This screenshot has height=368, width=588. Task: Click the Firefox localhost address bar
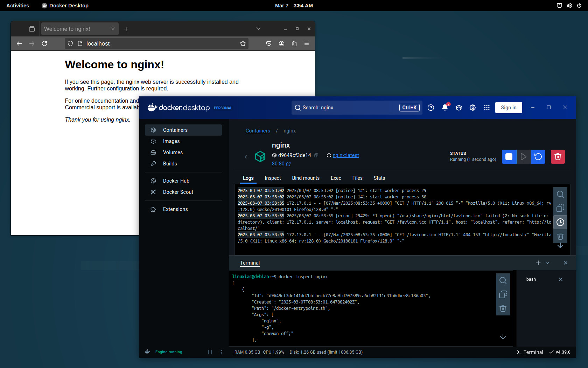157,43
